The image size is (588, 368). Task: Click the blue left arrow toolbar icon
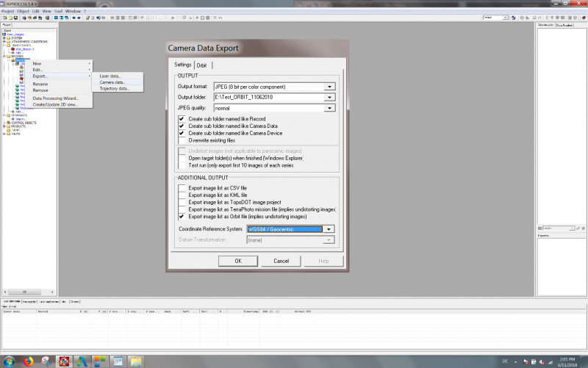coord(74,18)
